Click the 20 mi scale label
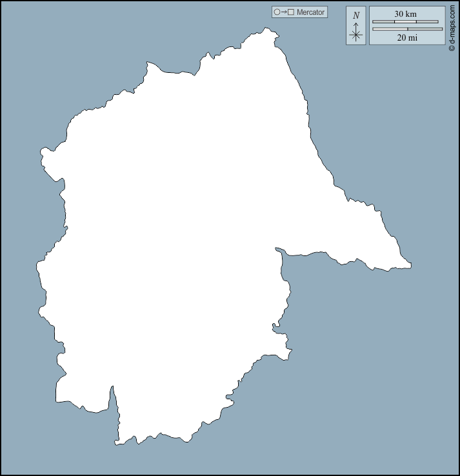460x476 pixels. point(406,37)
